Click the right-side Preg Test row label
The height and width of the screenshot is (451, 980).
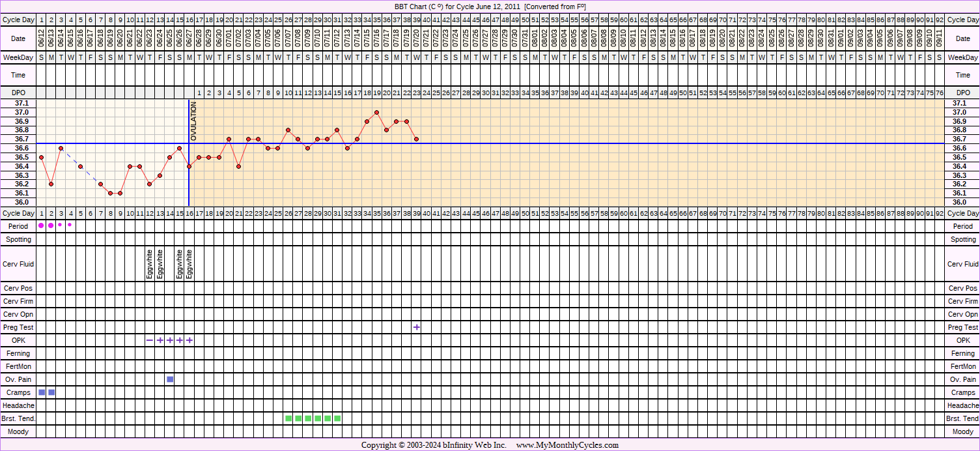tap(962, 327)
